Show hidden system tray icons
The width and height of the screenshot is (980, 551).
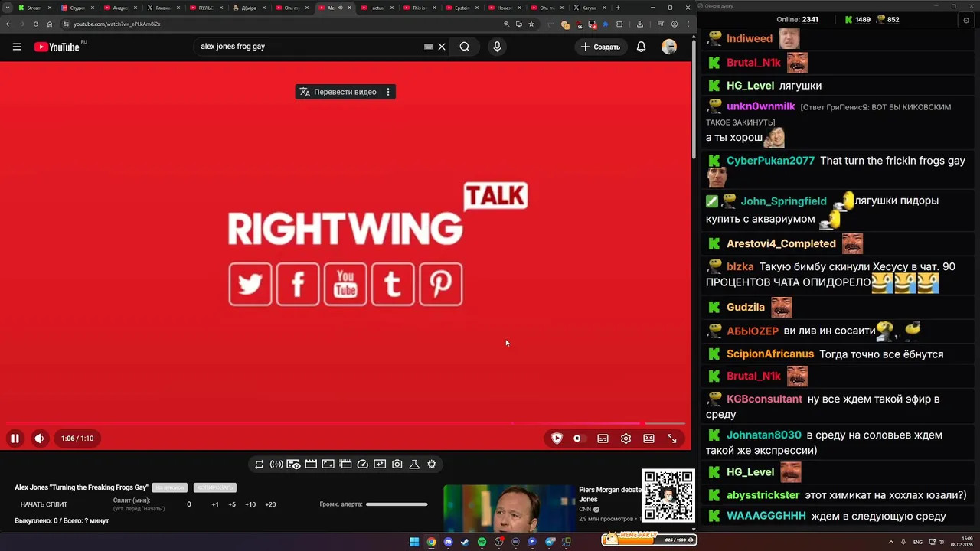(x=892, y=542)
